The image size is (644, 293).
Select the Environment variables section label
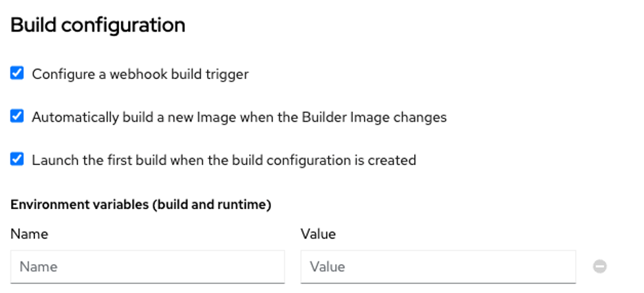pyautogui.click(x=141, y=204)
